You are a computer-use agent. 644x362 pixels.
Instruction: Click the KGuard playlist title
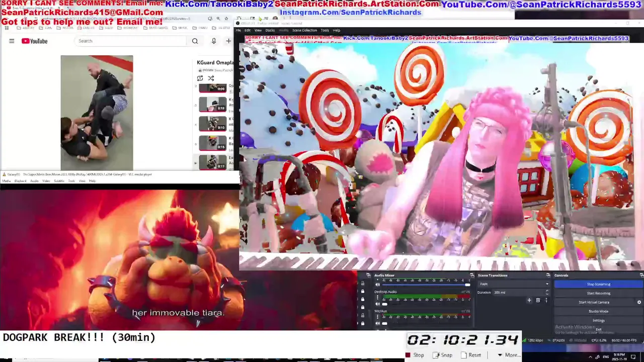[x=215, y=63]
